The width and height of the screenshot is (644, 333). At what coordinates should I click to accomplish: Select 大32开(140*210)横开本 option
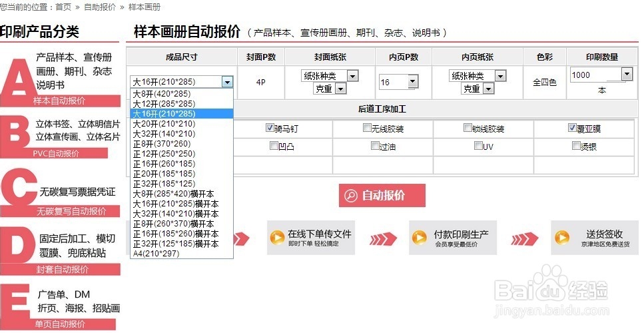(182, 214)
